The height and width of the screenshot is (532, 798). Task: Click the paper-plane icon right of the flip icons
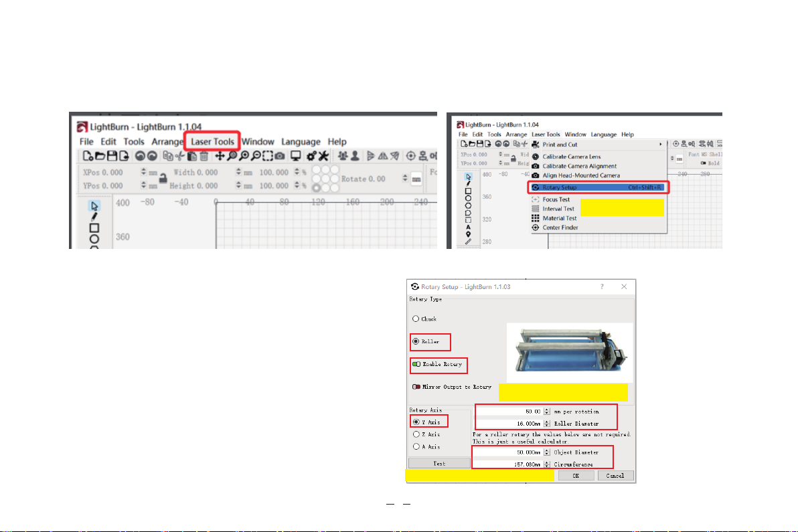395,156
